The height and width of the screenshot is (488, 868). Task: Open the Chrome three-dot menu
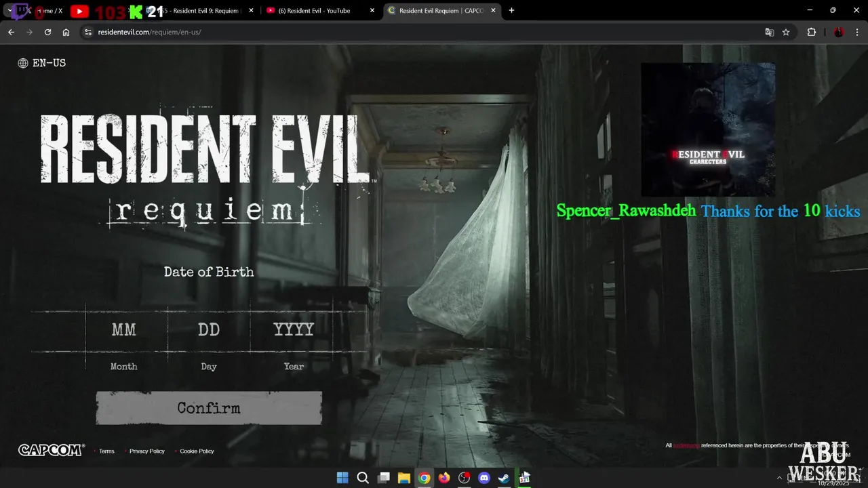click(856, 32)
